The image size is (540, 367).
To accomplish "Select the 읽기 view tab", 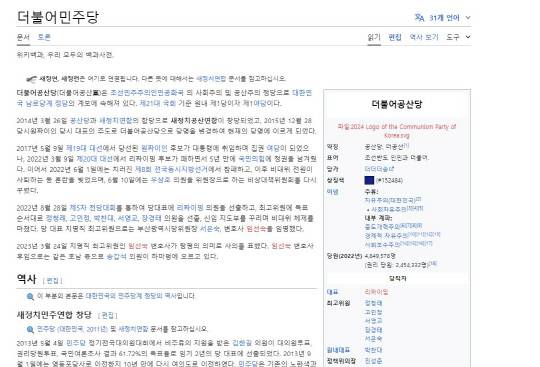I will 374,37.
